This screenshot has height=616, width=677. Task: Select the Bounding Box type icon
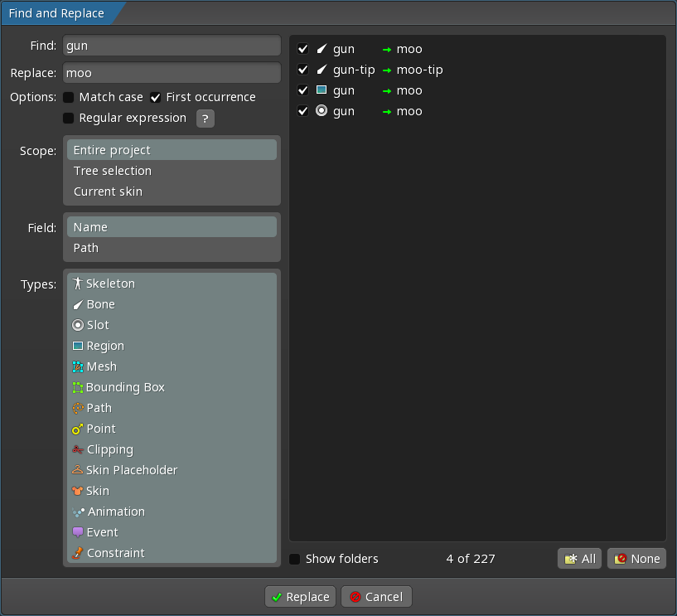coord(78,387)
